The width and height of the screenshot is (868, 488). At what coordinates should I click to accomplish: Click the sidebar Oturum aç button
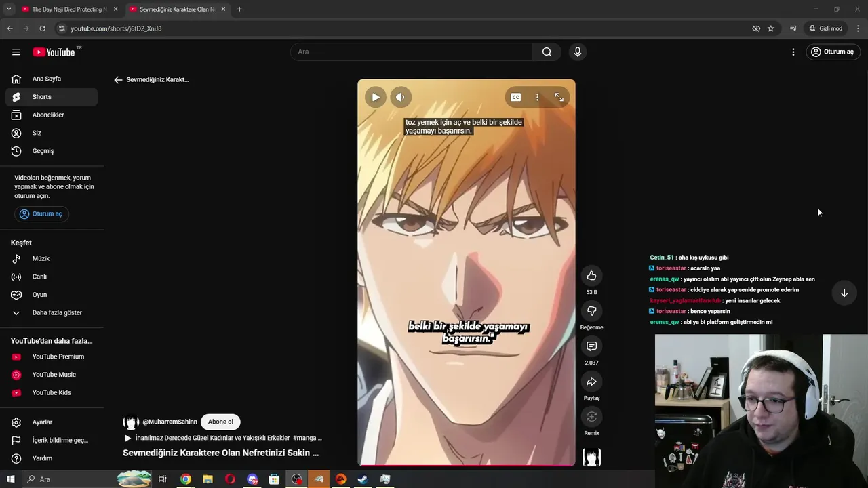[41, 214]
